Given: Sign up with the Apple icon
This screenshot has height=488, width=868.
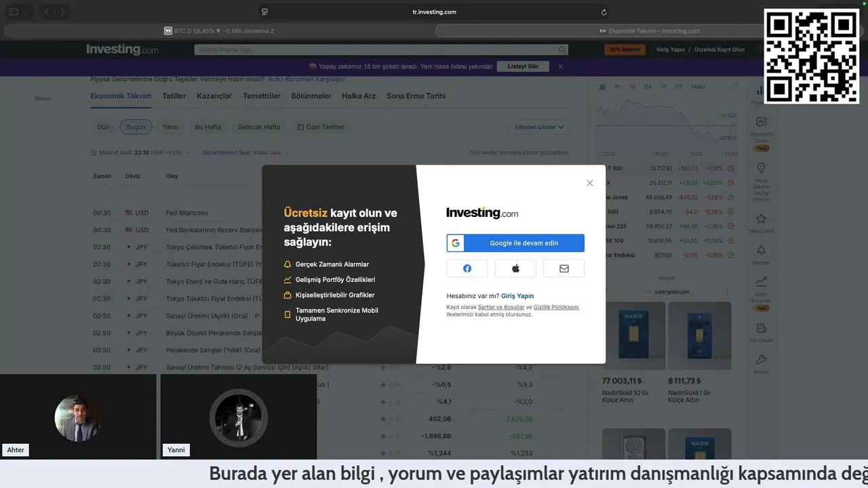Looking at the screenshot, I should click(515, 268).
